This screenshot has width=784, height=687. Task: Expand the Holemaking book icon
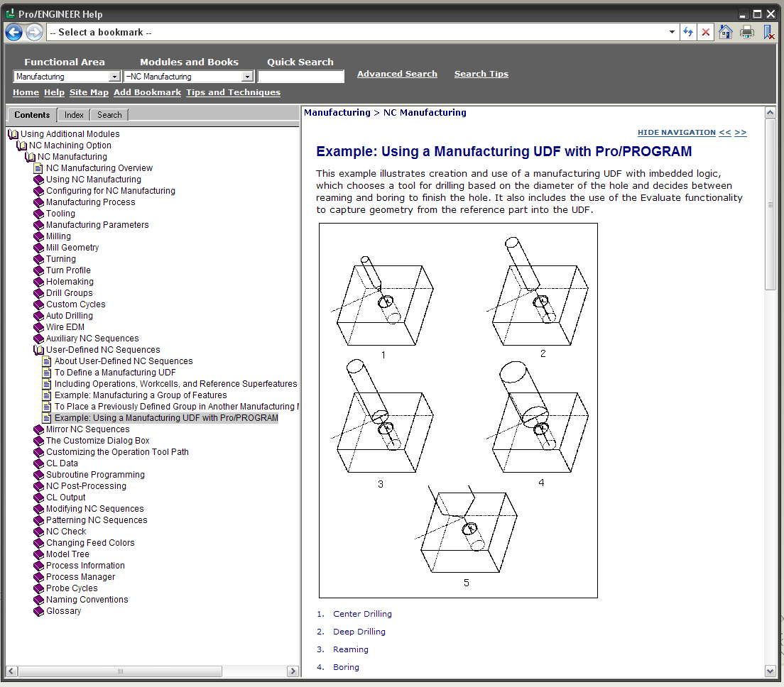(x=38, y=282)
